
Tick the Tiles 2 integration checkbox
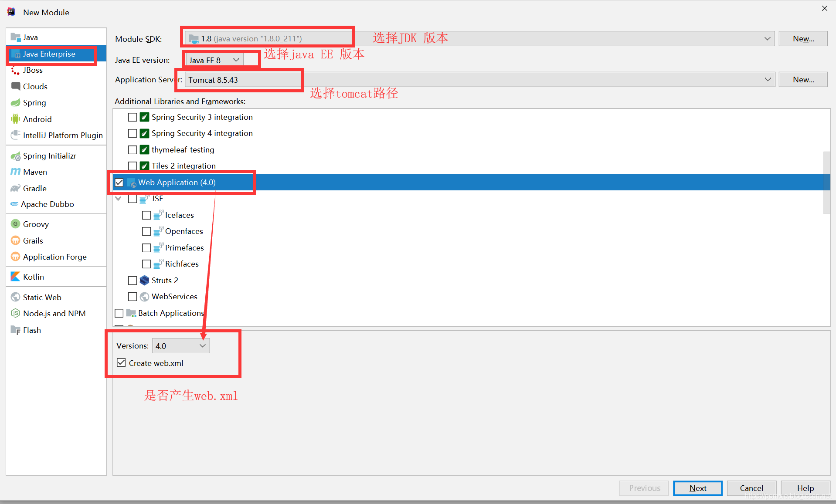133,166
